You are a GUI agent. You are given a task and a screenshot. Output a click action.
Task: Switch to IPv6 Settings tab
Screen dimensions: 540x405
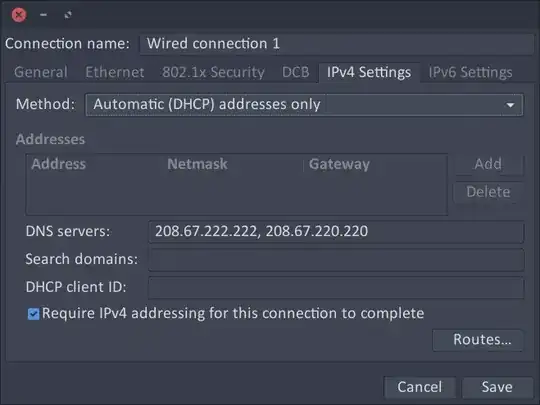[x=470, y=72]
